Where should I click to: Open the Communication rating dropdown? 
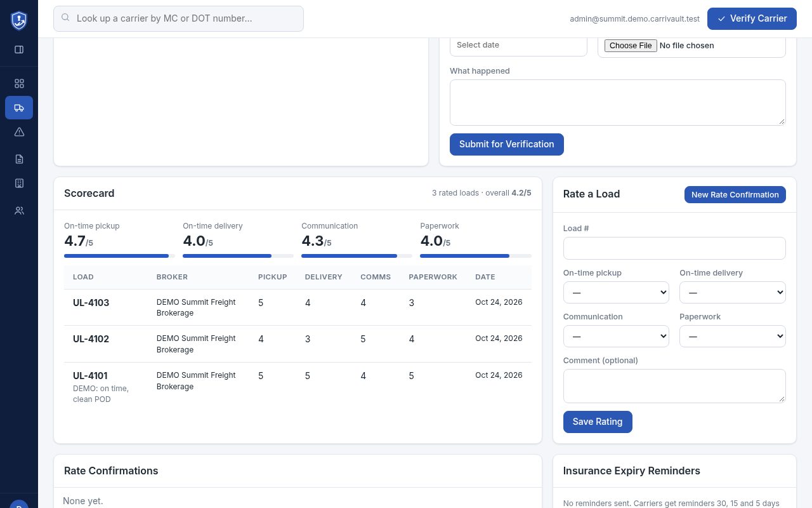[616, 337]
